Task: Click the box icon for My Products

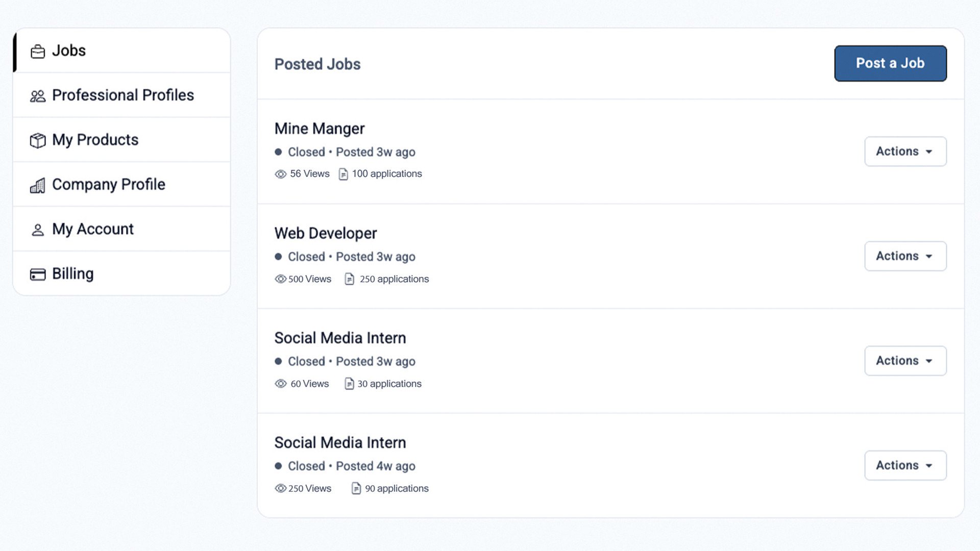Action: 38,140
